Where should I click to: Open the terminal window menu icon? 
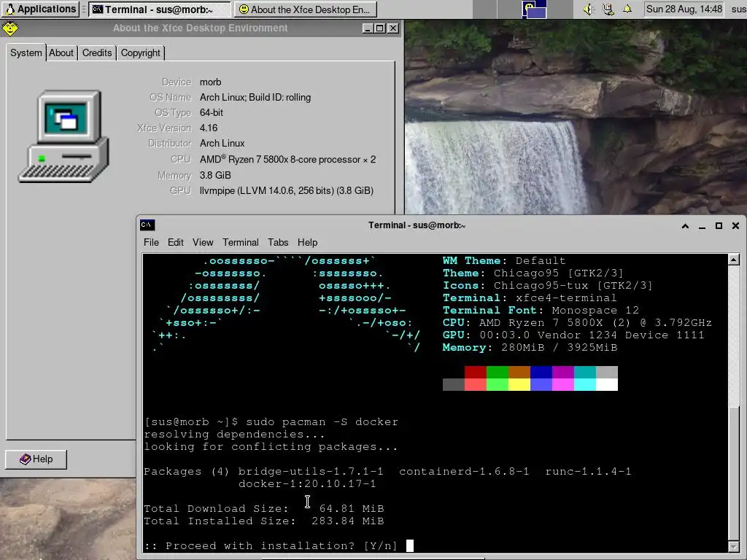coord(147,225)
